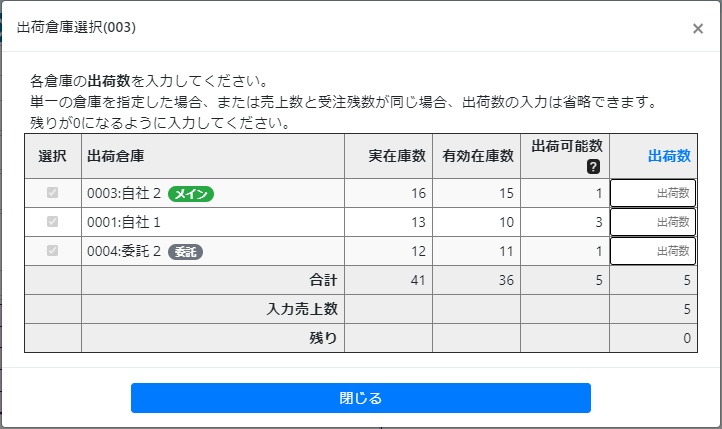This screenshot has width=722, height=429.
Task: Click the 選択 column header
Action: click(52, 156)
